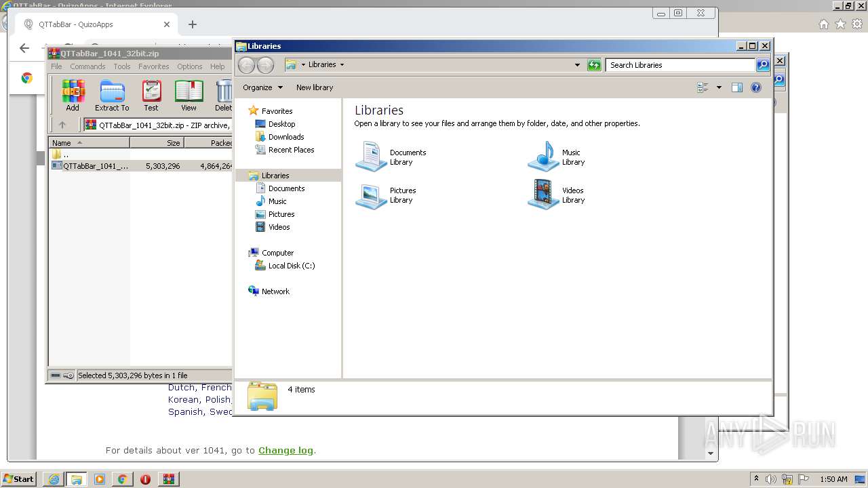Click the Action Center flag tray icon

[804, 479]
